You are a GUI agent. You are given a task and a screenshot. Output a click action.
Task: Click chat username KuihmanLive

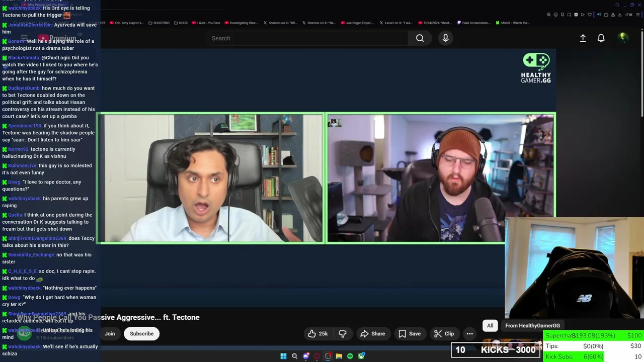click(x=22, y=166)
